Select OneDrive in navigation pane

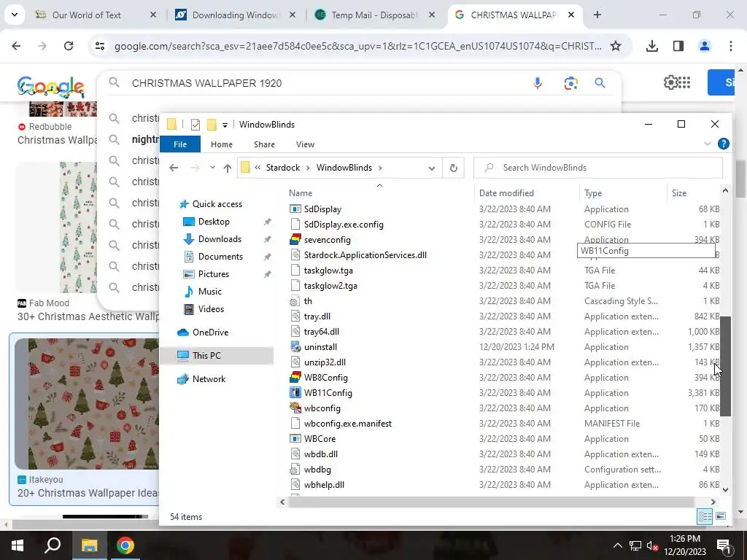(210, 332)
